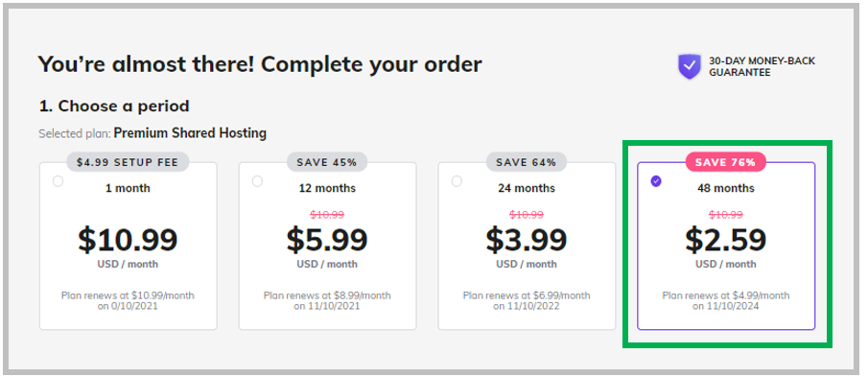Select the 24 months radio button

457,181
